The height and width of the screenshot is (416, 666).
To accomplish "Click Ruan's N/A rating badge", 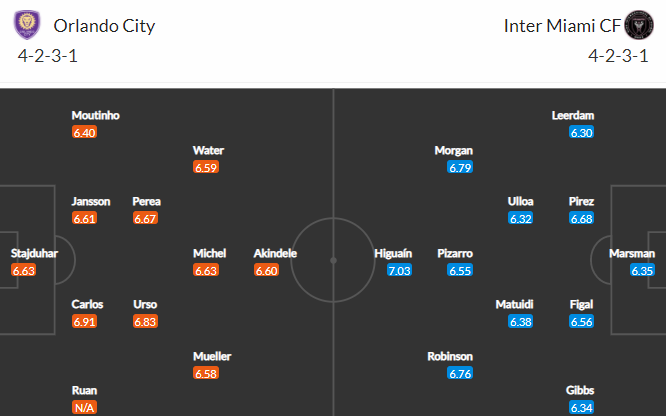I will tap(84, 407).
